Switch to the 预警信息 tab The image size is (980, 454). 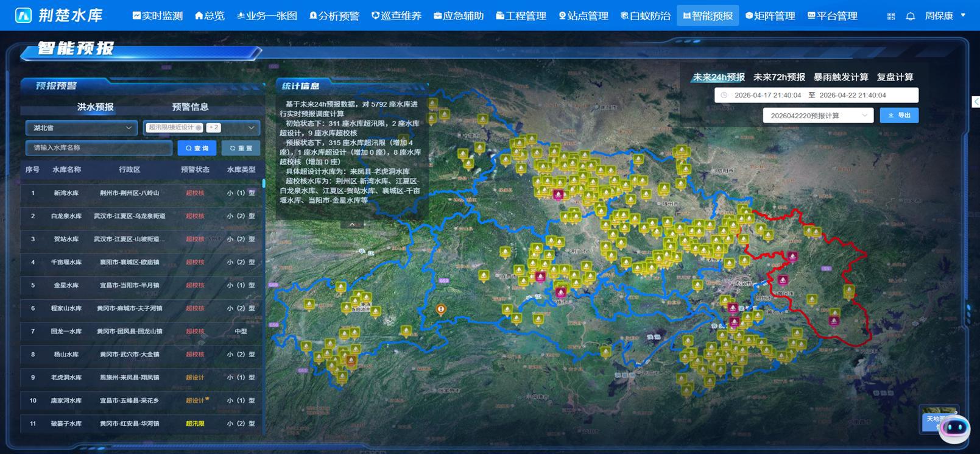(x=190, y=107)
